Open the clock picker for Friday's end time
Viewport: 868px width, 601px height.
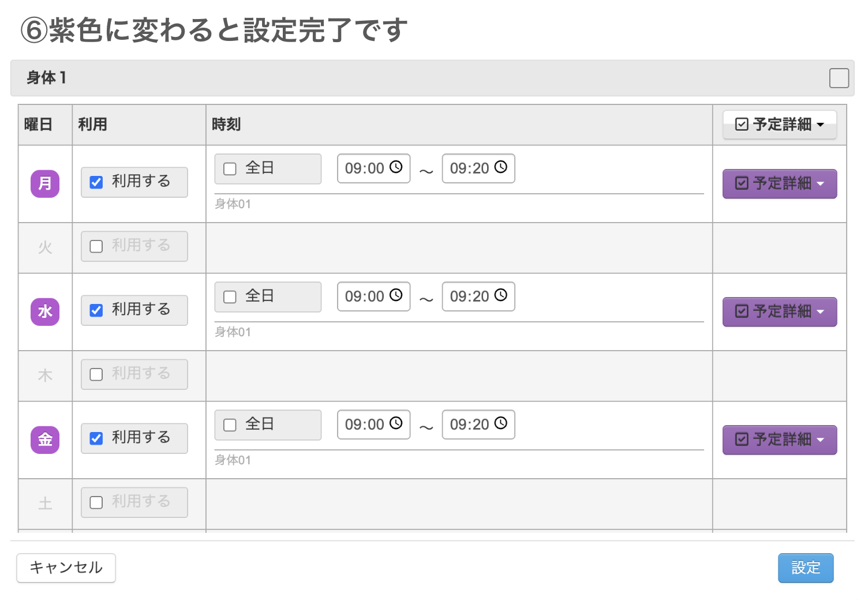[501, 425]
